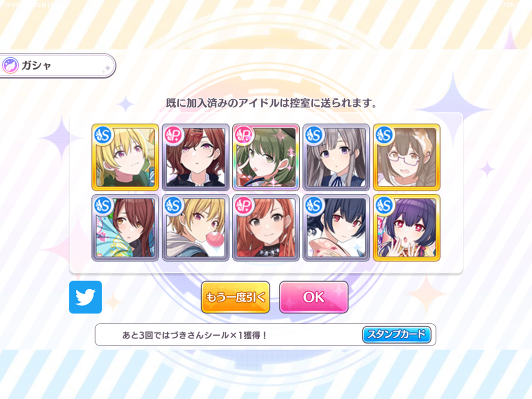Select the blonde idol card with gold frame
This screenshot has height=399, width=532.
click(x=125, y=157)
